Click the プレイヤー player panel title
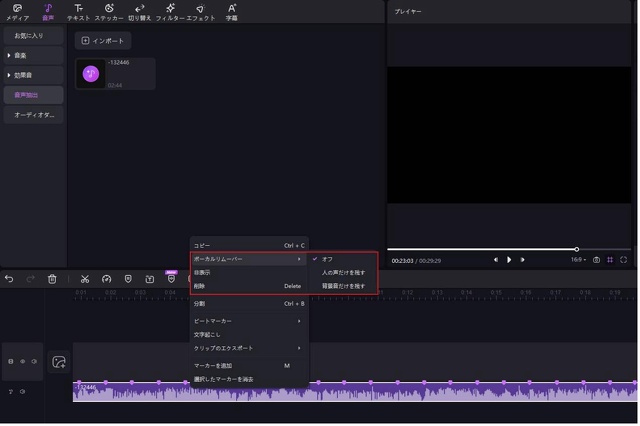The width and height of the screenshot is (640, 426). [x=409, y=11]
